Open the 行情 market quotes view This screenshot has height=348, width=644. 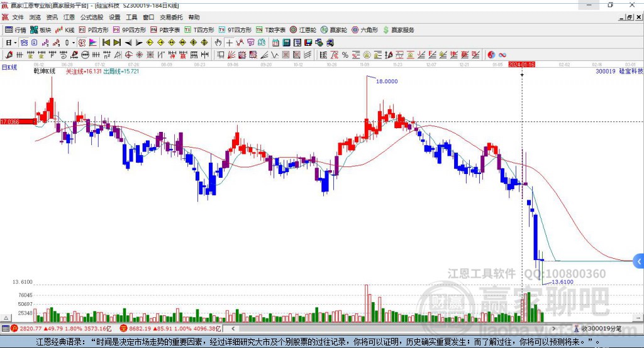pos(15,30)
